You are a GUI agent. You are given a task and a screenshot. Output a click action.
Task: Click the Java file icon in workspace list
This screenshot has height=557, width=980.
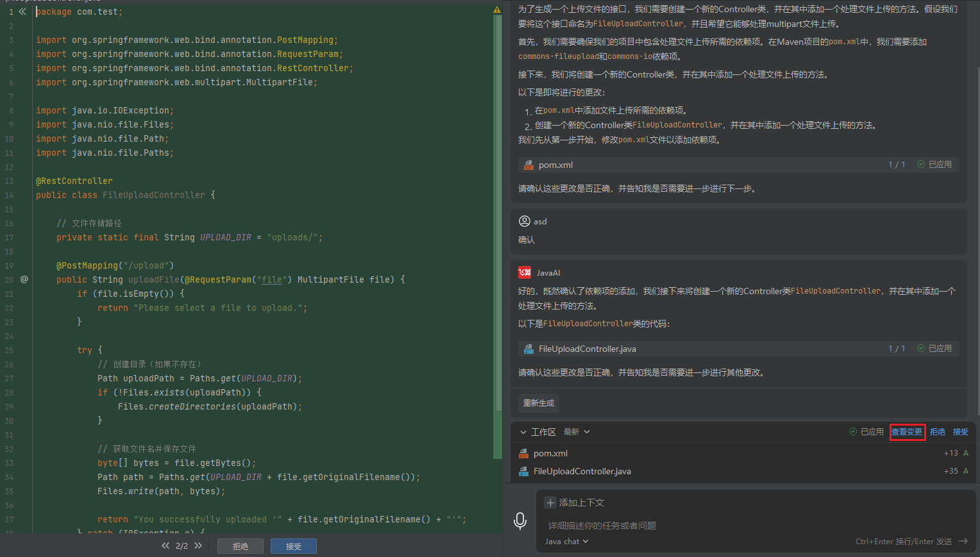523,471
